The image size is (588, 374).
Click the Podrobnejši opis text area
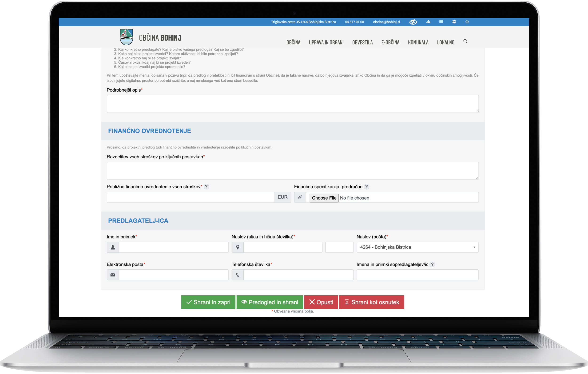tap(293, 104)
